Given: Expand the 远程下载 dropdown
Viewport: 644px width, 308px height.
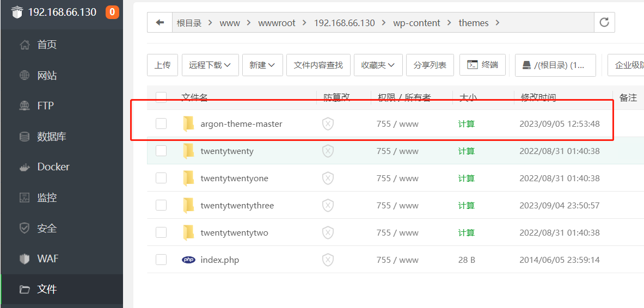Looking at the screenshot, I should (210, 65).
